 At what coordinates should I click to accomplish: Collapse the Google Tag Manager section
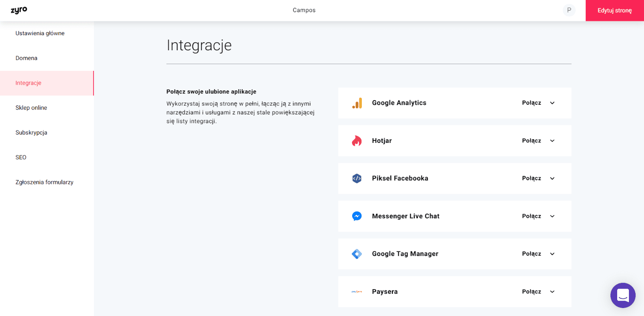point(552,254)
